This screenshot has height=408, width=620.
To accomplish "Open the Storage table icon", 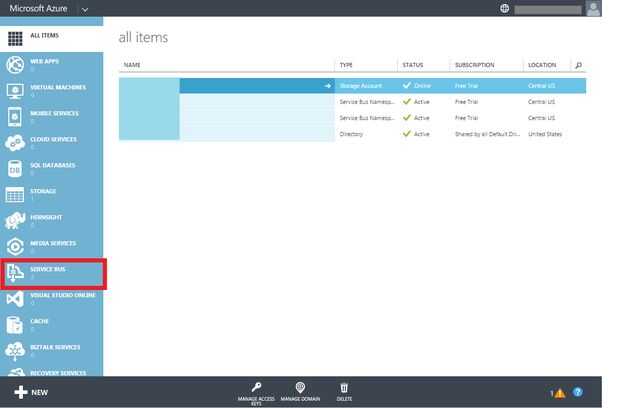I will click(15, 195).
